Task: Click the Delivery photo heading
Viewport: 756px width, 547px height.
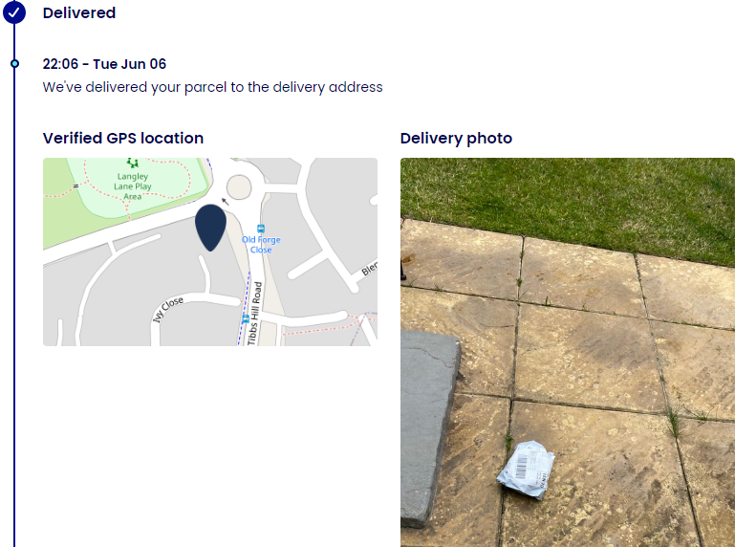Action: 456,139
